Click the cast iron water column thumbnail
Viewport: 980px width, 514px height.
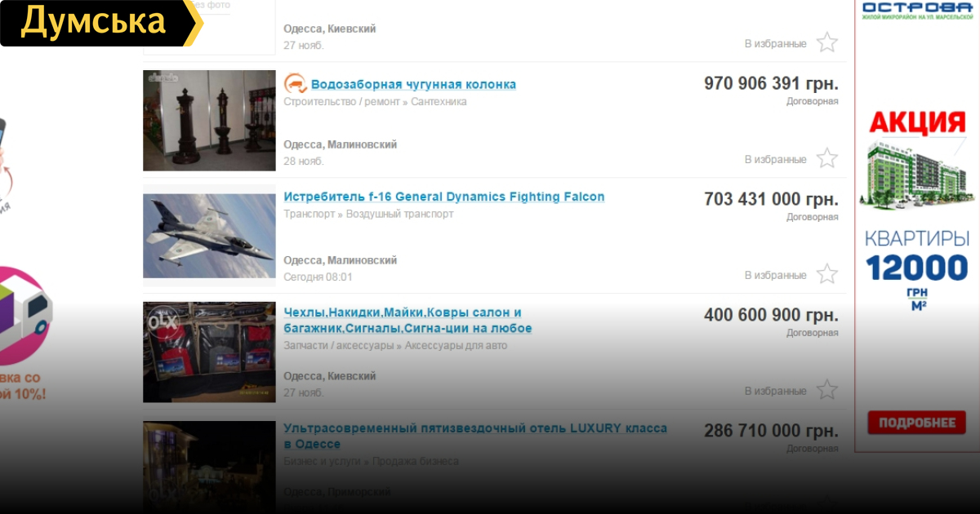pyautogui.click(x=209, y=121)
